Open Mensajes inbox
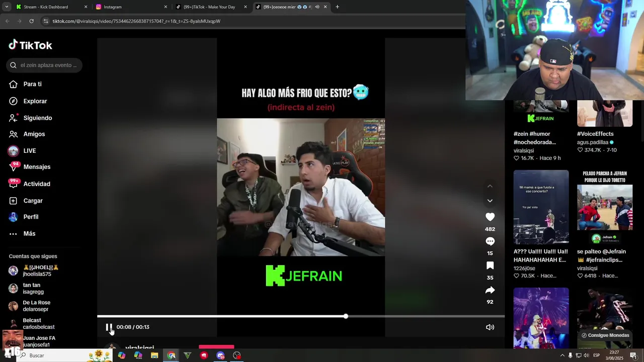Image resolution: width=644 pixels, height=362 pixels. 37,167
